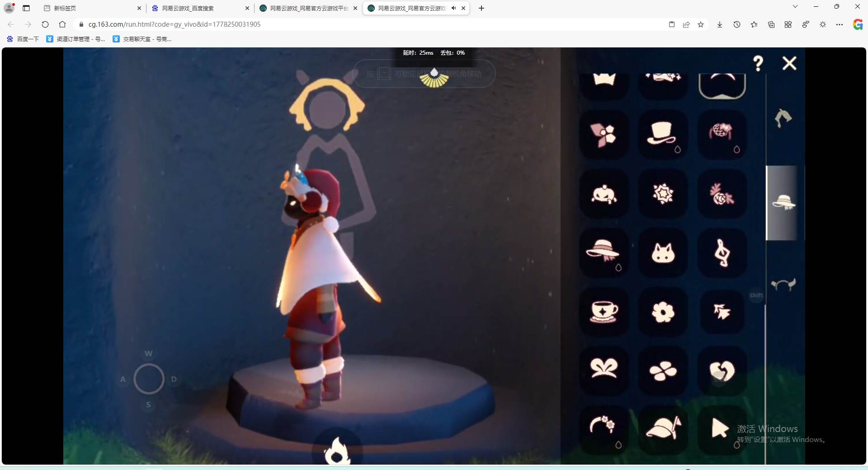Open the 百度一下 bookmark
The height and width of the screenshot is (470, 868).
tap(23, 39)
